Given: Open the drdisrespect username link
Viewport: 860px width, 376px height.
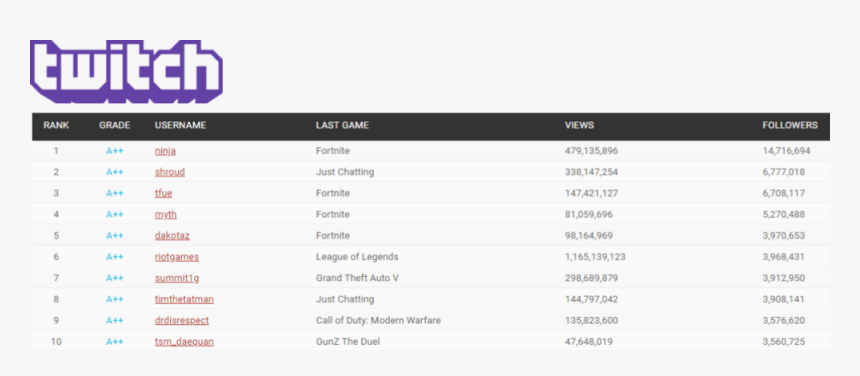Looking at the screenshot, I should pyautogui.click(x=182, y=321).
